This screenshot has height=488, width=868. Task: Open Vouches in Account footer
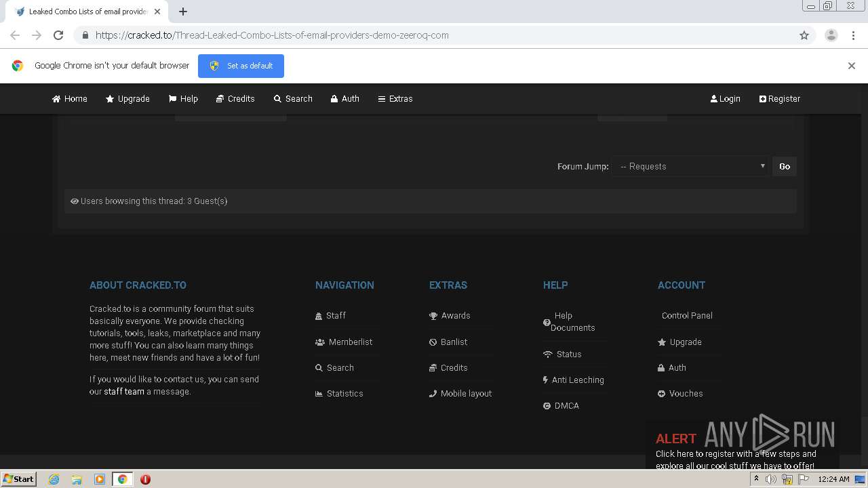coord(686,393)
